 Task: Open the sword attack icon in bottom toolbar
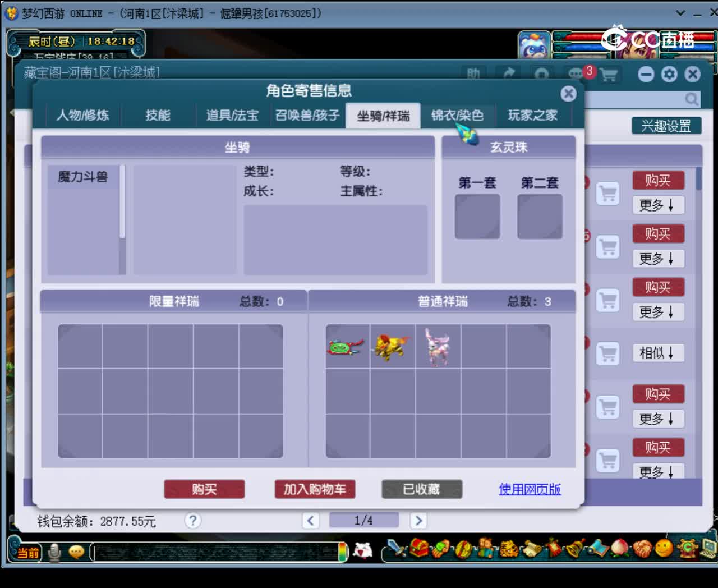coord(398,548)
